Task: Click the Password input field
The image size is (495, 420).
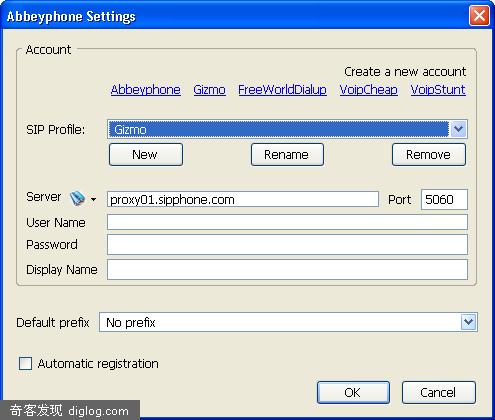Action: (x=287, y=244)
